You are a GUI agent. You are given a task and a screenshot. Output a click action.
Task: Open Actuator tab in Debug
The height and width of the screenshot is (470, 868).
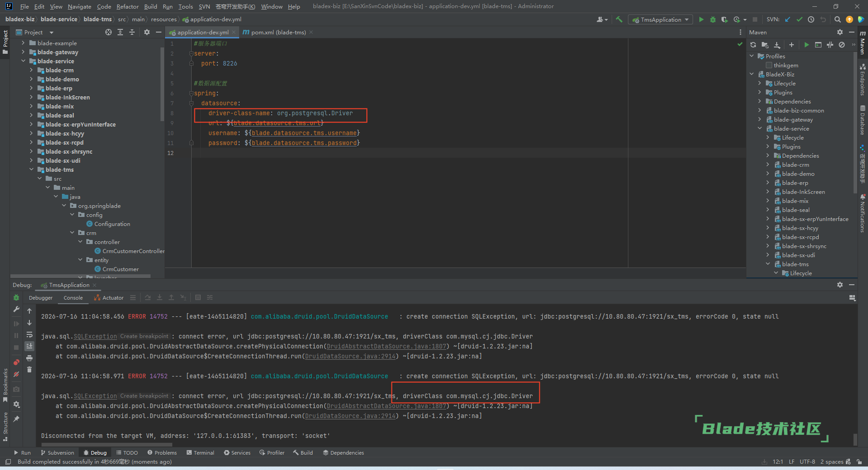pos(108,298)
